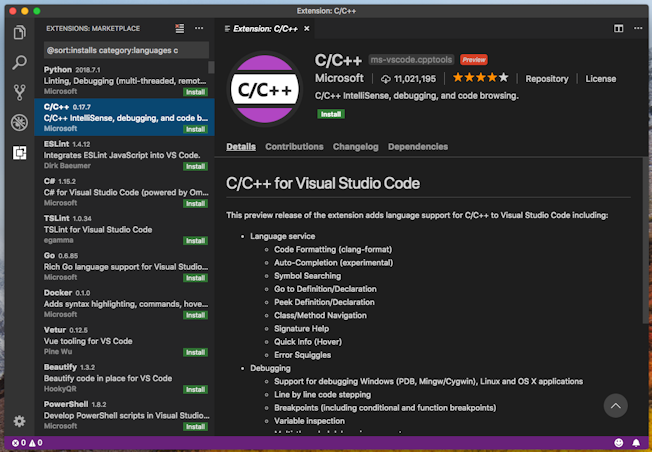Image resolution: width=652 pixels, height=452 pixels.
Task: Open notifications bell in status bar
Action: [636, 443]
